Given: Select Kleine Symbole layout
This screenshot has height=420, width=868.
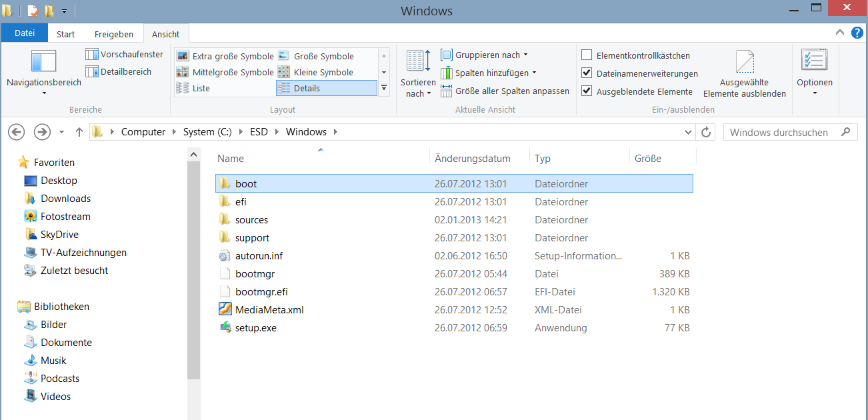Looking at the screenshot, I should tap(315, 72).
